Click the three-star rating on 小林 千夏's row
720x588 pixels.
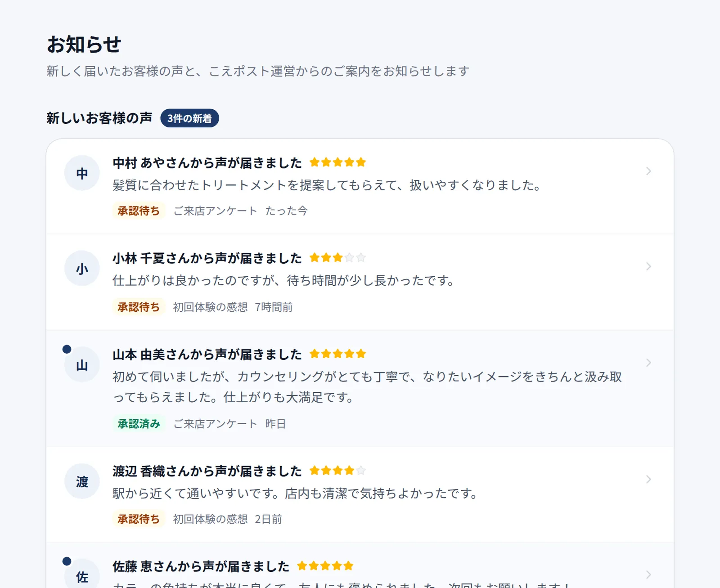click(338, 258)
